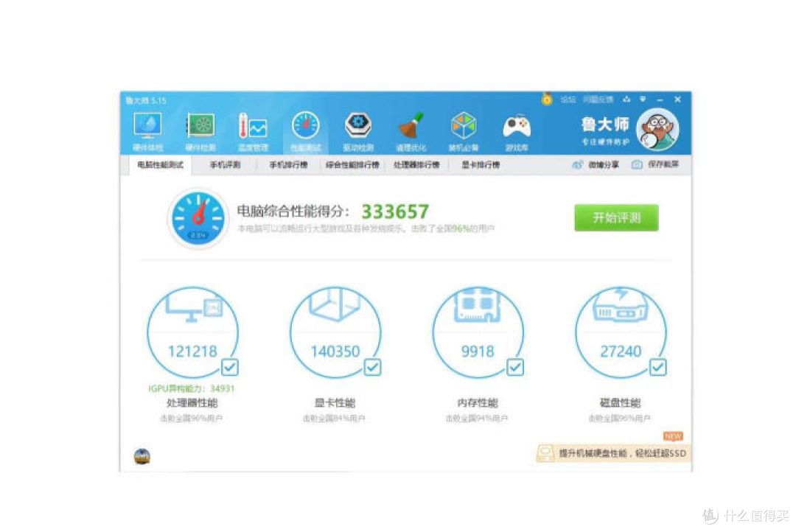Open the 装机必备 essential software cube icon
The image size is (796, 532).
[x=464, y=125]
